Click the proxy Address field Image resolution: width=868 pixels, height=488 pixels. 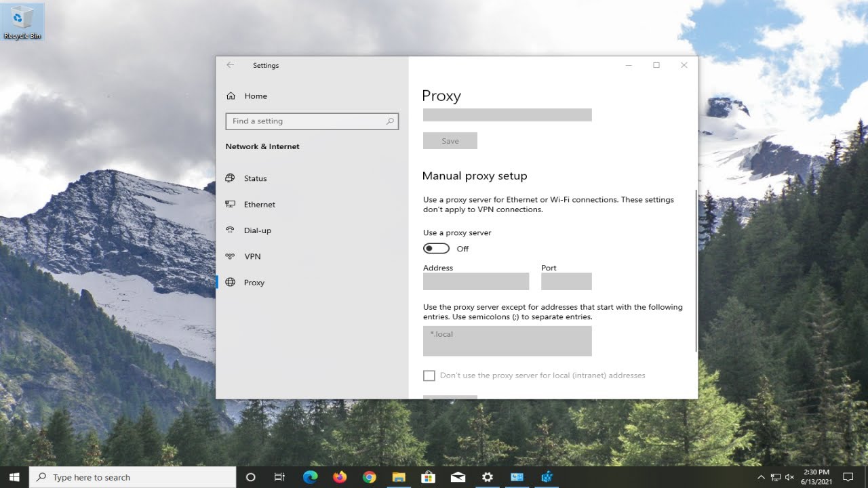tap(476, 281)
